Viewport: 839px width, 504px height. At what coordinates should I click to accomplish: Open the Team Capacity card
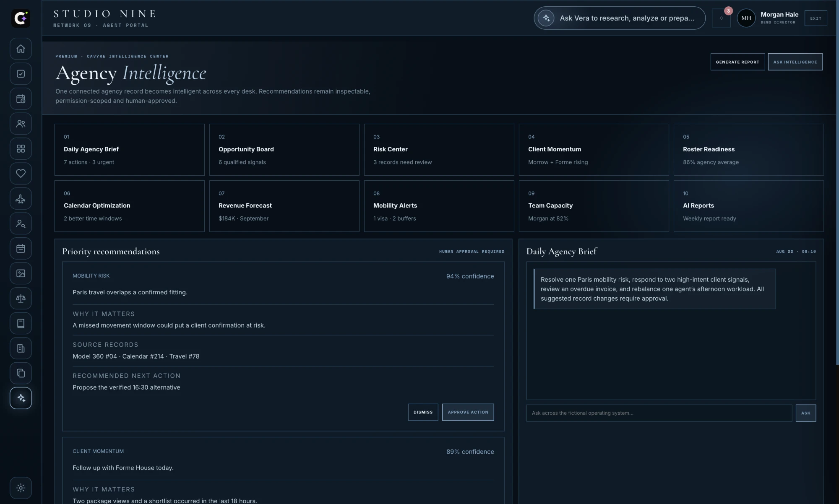coord(594,206)
